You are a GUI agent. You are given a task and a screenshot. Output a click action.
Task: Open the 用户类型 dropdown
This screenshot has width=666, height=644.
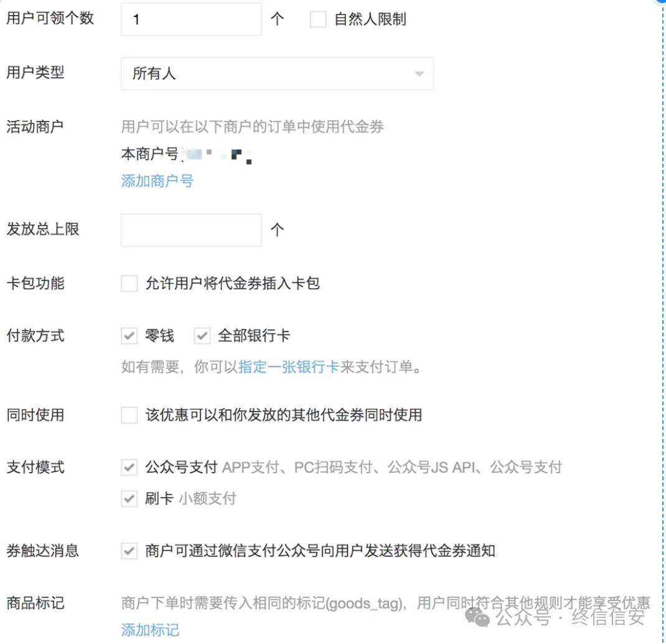tap(277, 73)
